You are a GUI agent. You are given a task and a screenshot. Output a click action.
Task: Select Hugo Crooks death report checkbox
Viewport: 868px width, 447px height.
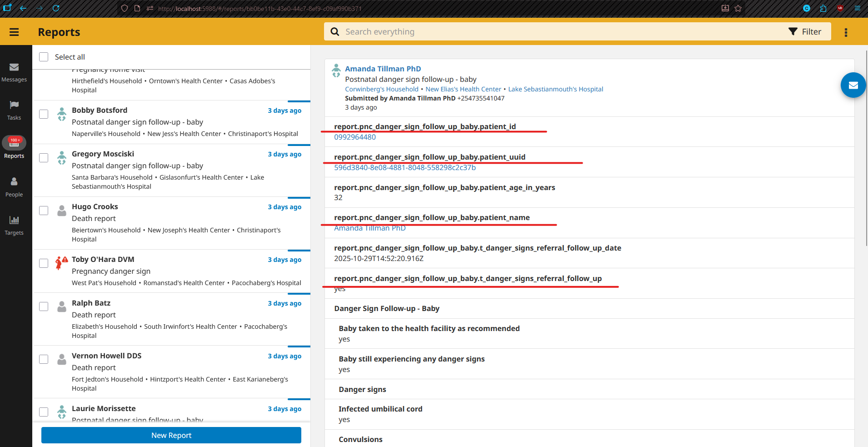[x=44, y=211]
